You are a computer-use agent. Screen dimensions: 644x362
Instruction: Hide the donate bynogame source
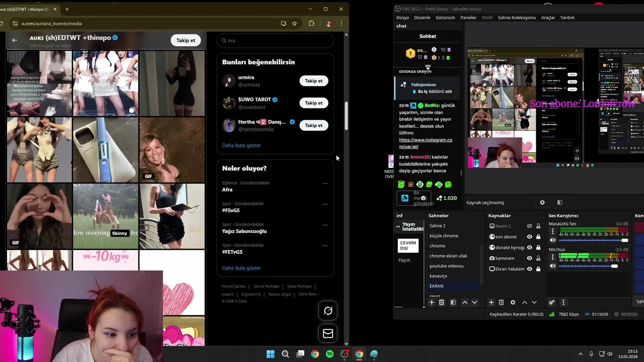pos(529,247)
